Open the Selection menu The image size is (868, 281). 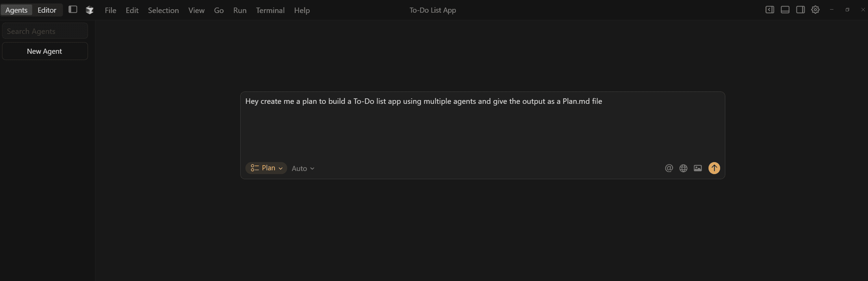163,10
